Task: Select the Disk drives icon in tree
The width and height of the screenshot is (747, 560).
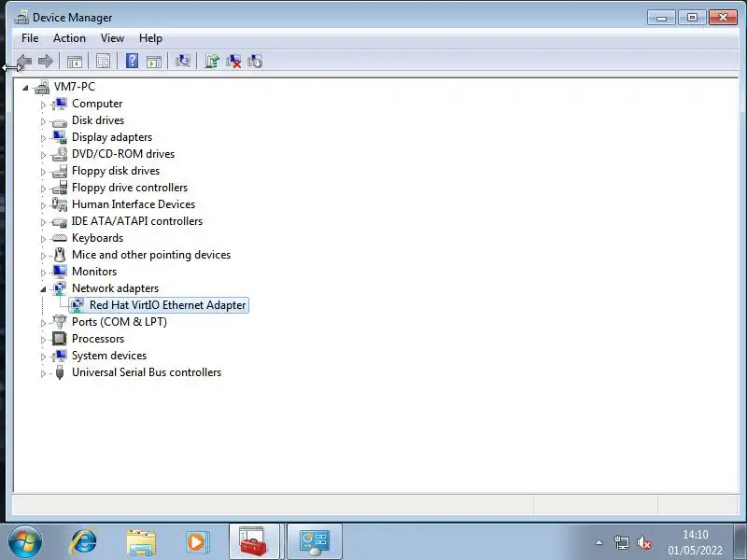Action: coord(60,121)
